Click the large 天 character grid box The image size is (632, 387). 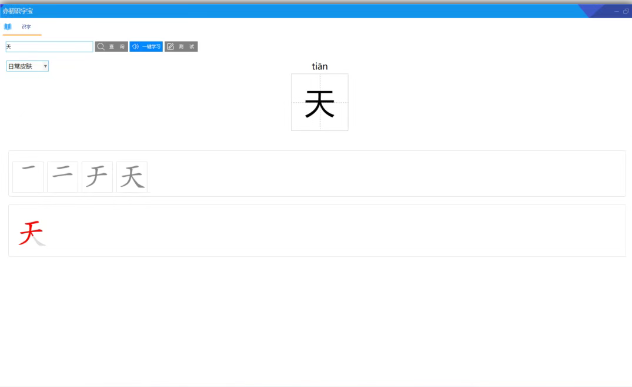(320, 102)
